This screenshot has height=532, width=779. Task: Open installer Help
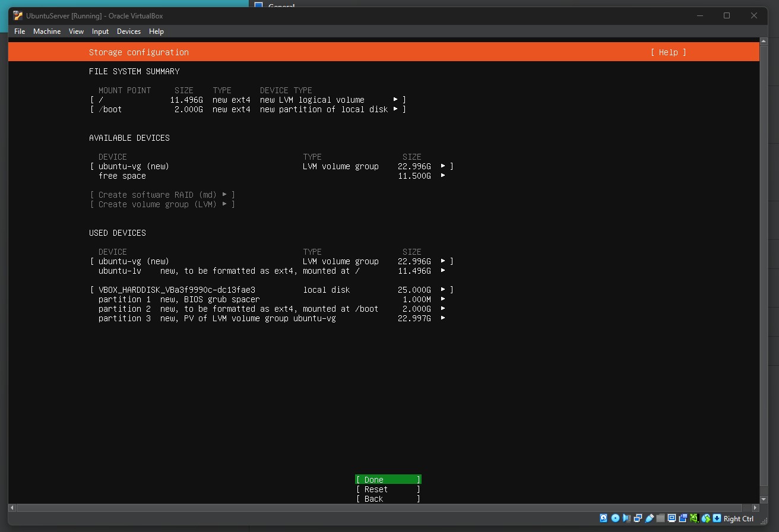click(669, 52)
